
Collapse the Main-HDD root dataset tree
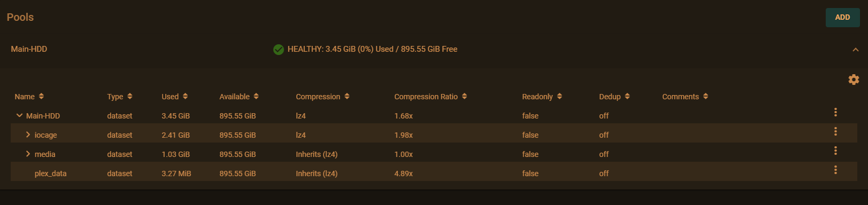click(x=19, y=115)
